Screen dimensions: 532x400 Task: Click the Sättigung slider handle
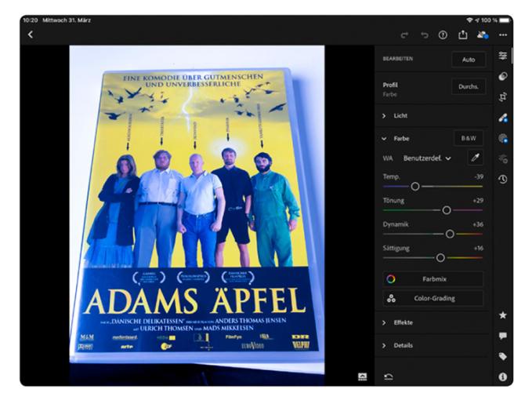tap(440, 258)
